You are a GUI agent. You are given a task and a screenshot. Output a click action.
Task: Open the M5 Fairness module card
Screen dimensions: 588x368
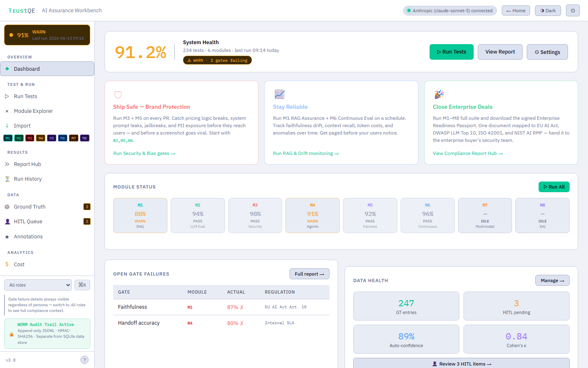click(x=370, y=215)
